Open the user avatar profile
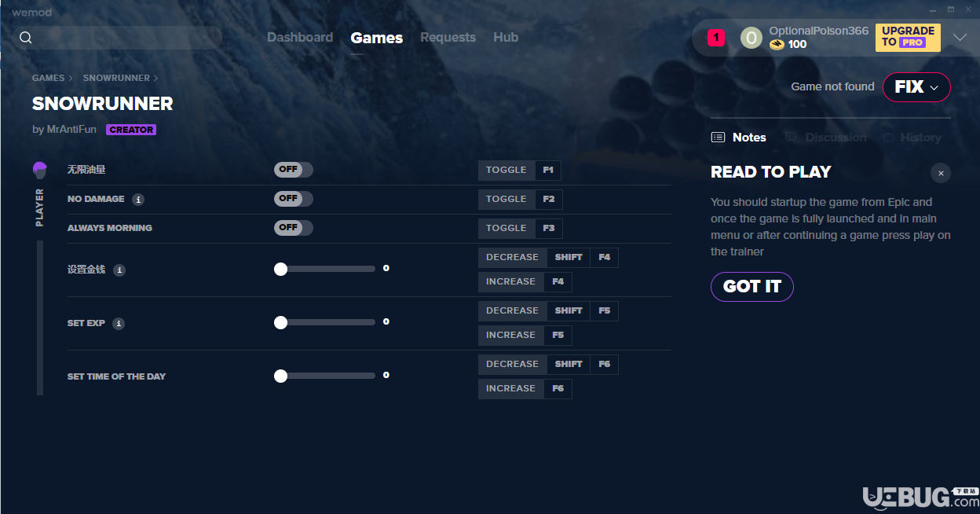The image size is (980, 514). pyautogui.click(x=751, y=38)
